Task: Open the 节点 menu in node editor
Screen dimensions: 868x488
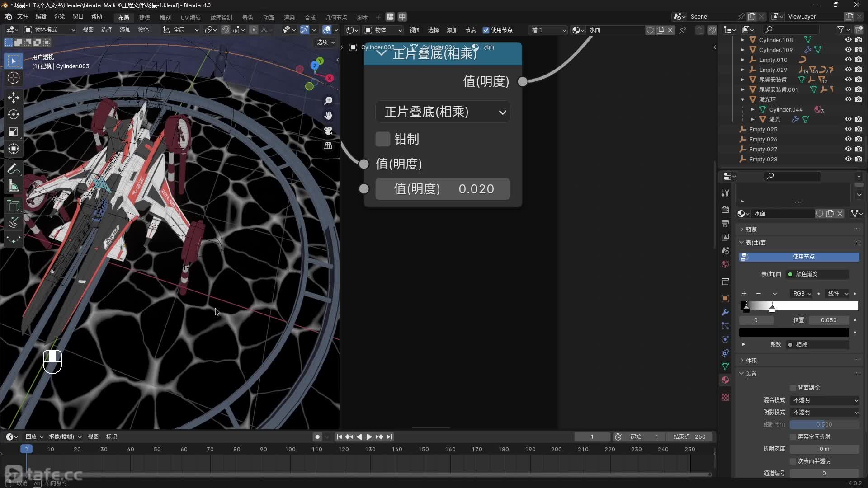Action: tap(471, 30)
